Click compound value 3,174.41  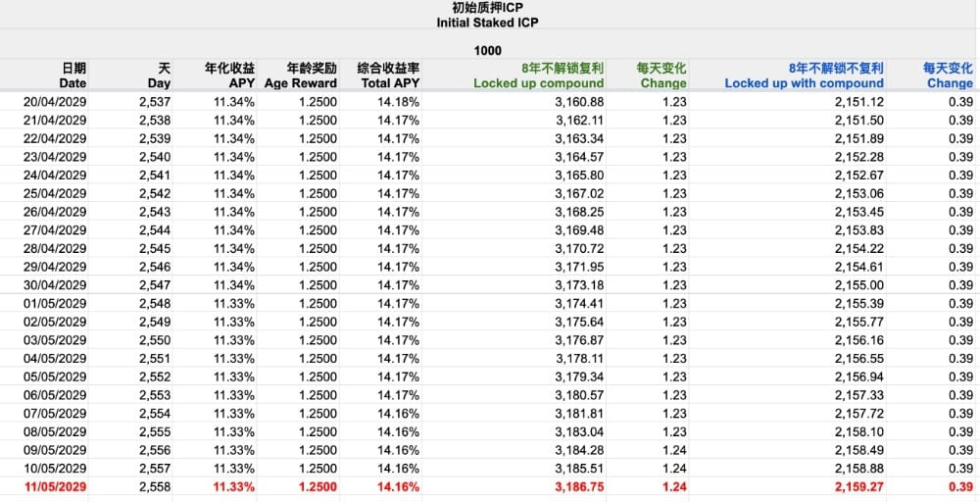pos(580,304)
